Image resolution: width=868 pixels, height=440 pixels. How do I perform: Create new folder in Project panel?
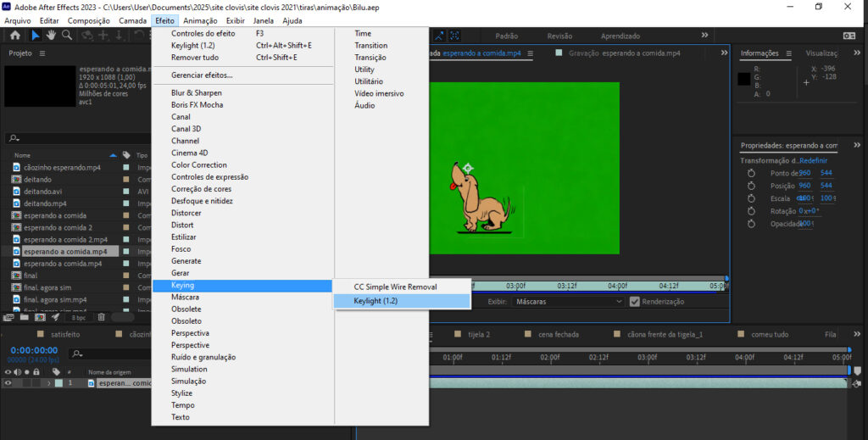25,317
